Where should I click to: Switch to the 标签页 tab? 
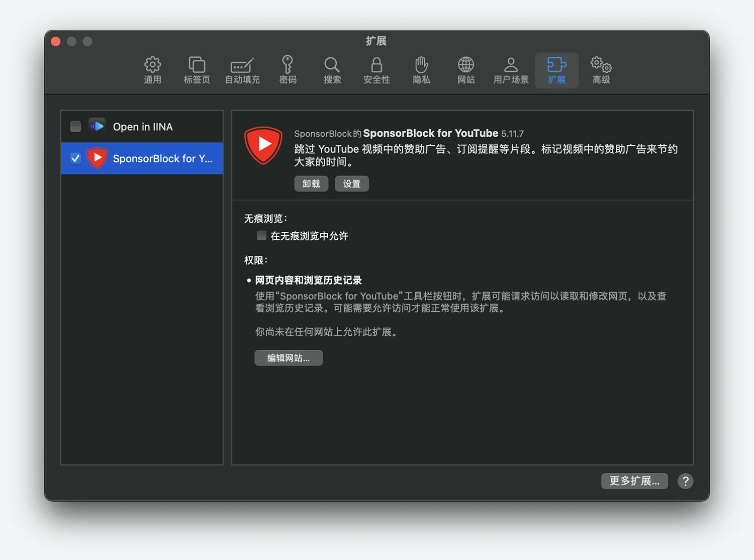[197, 70]
